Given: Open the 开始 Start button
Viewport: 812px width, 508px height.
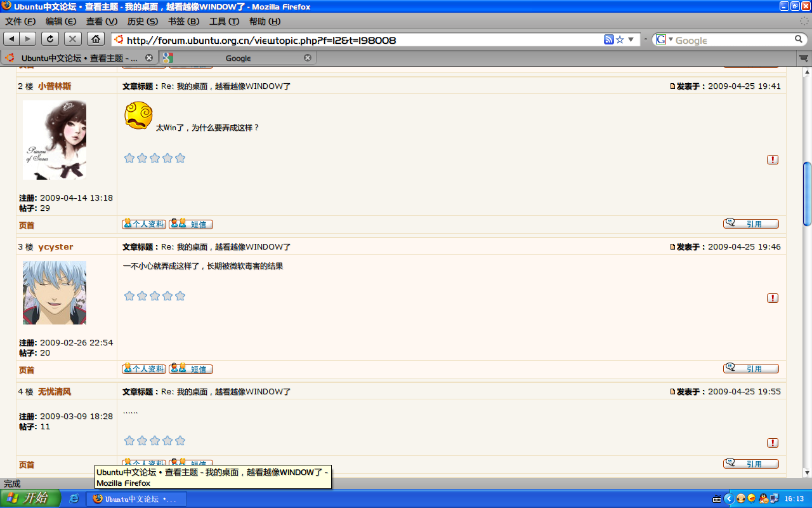Looking at the screenshot, I should tap(30, 498).
